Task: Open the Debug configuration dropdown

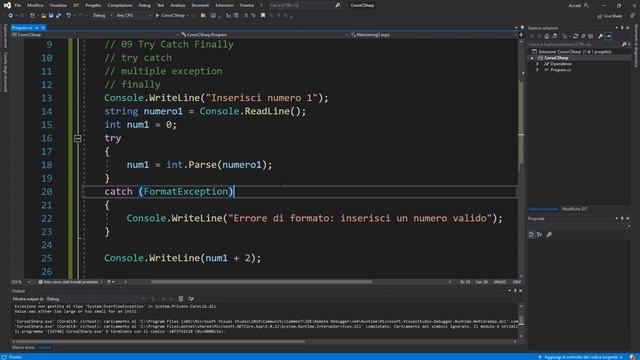Action: (102, 16)
